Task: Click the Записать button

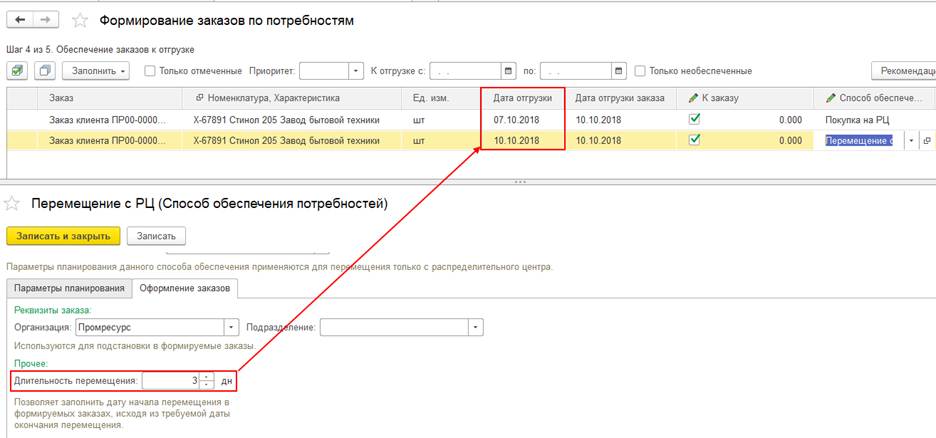Action: 156,236
